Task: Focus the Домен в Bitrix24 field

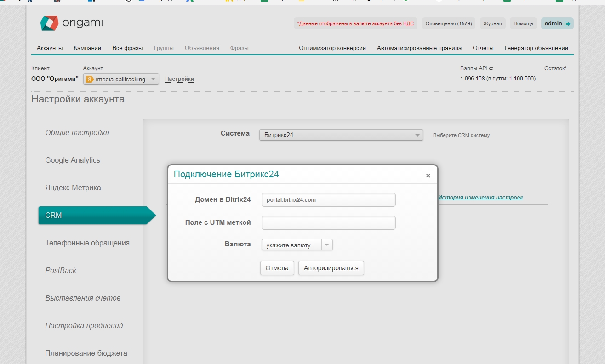Action: [328, 200]
